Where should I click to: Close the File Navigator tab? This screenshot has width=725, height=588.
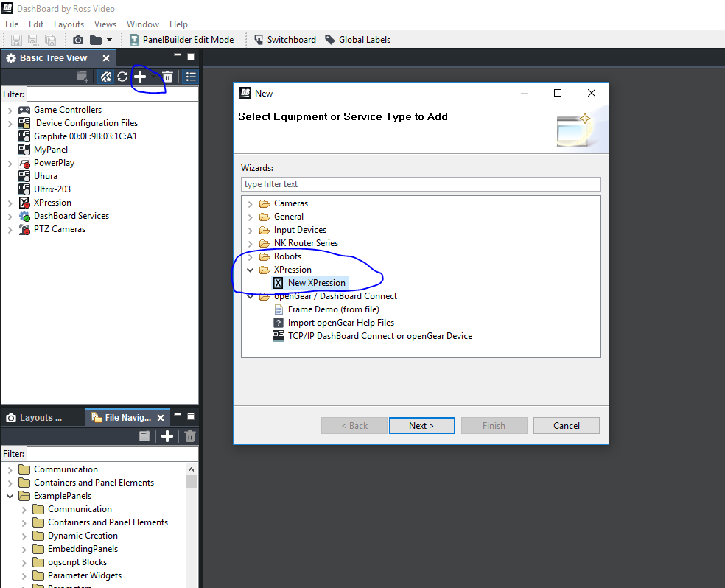(x=161, y=418)
